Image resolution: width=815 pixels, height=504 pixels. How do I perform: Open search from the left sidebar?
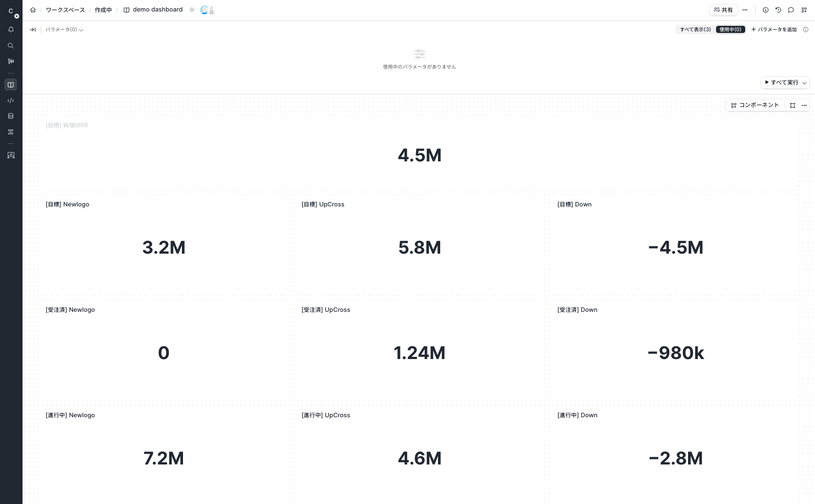pyautogui.click(x=10, y=46)
